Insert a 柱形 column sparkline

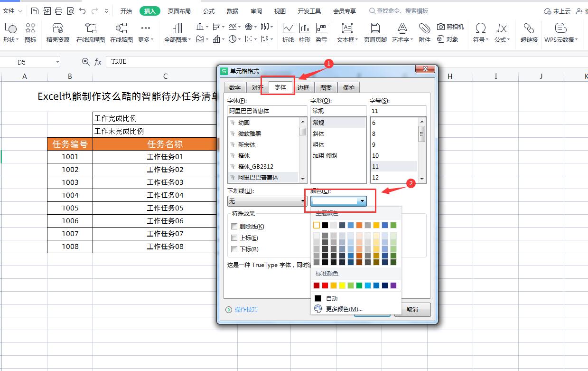click(304, 32)
